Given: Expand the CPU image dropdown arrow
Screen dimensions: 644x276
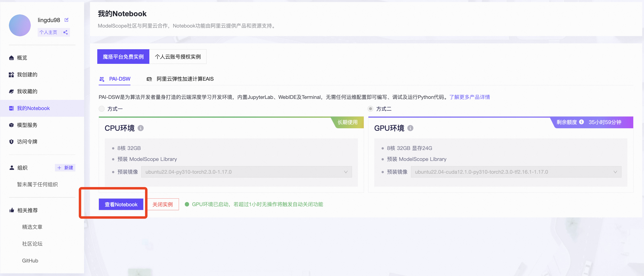Looking at the screenshot, I should pos(346,172).
